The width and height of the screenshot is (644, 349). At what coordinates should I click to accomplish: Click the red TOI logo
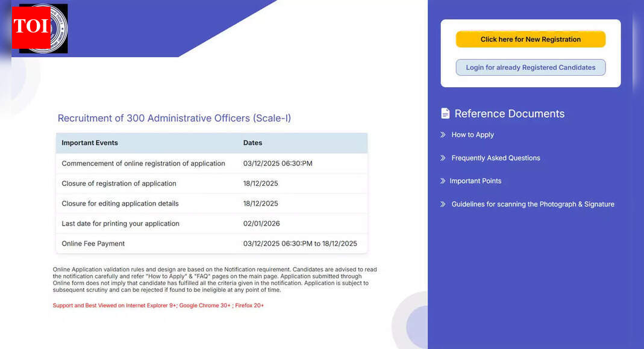point(32,28)
